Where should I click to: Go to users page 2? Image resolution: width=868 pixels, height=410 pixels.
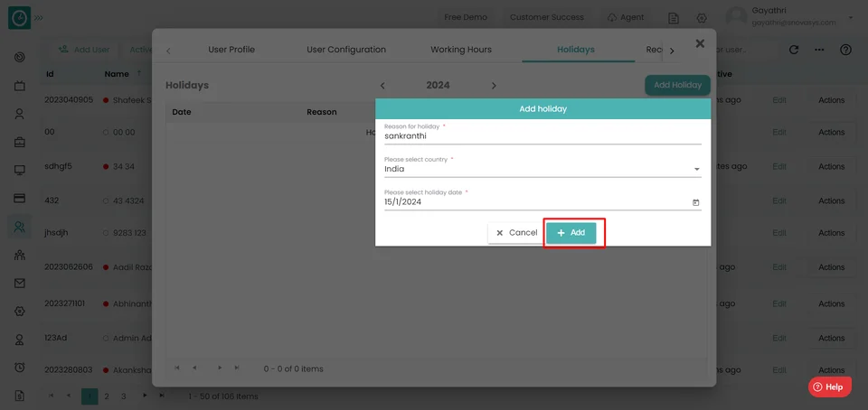[x=107, y=396]
